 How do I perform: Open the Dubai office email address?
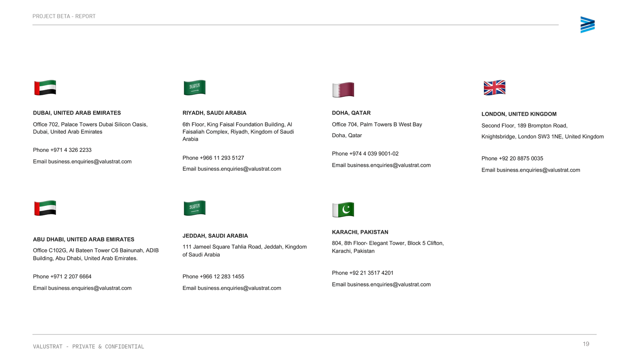[x=90, y=162]
